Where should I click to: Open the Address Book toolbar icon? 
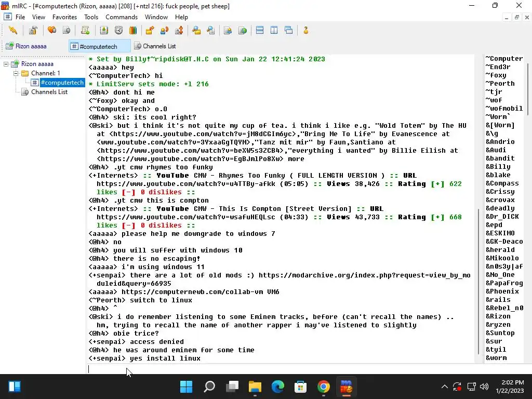104,31
